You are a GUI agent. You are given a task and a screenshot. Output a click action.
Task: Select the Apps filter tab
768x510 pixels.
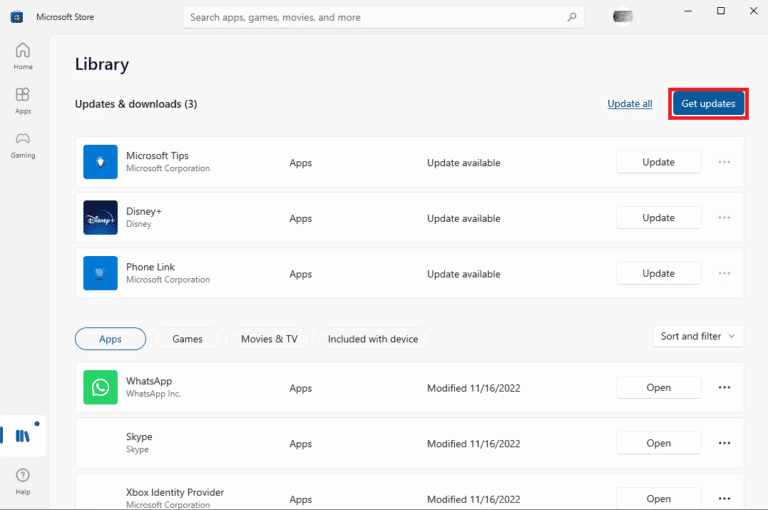click(110, 339)
